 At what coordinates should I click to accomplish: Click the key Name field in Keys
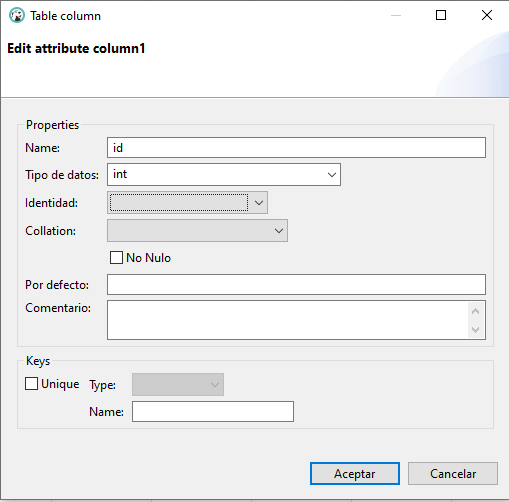coord(213,412)
